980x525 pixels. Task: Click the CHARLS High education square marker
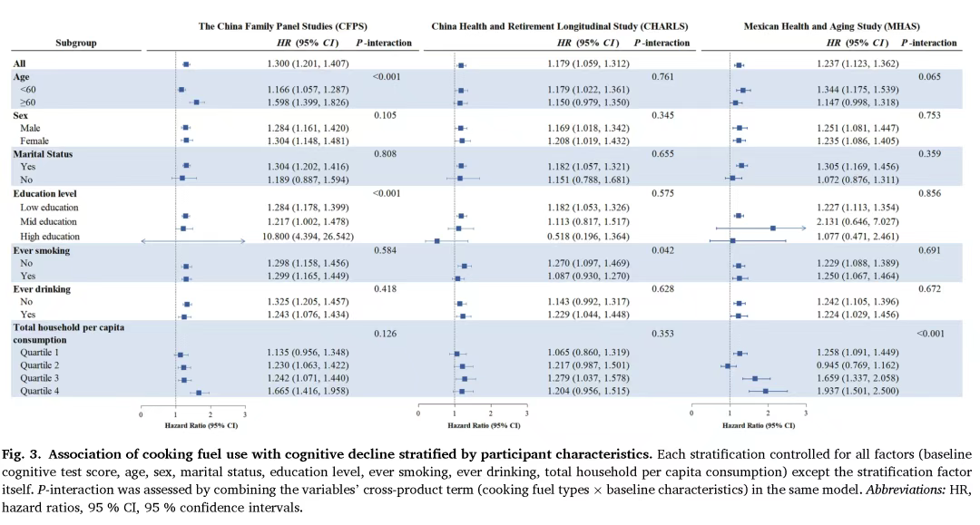(436, 241)
